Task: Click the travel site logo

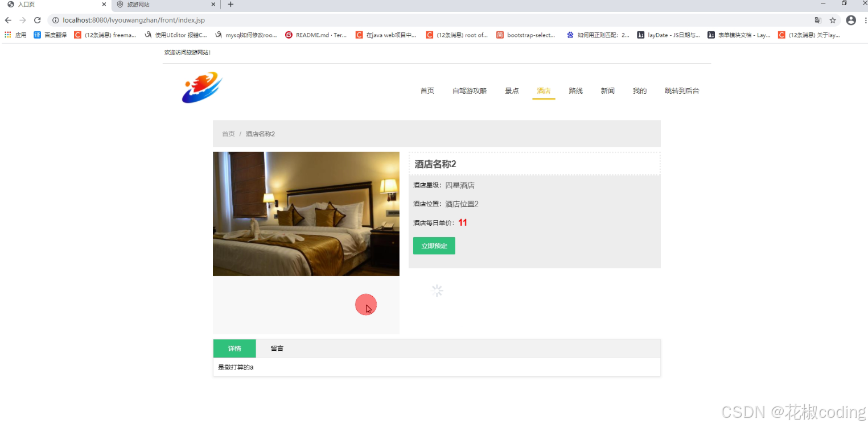Action: tap(202, 88)
